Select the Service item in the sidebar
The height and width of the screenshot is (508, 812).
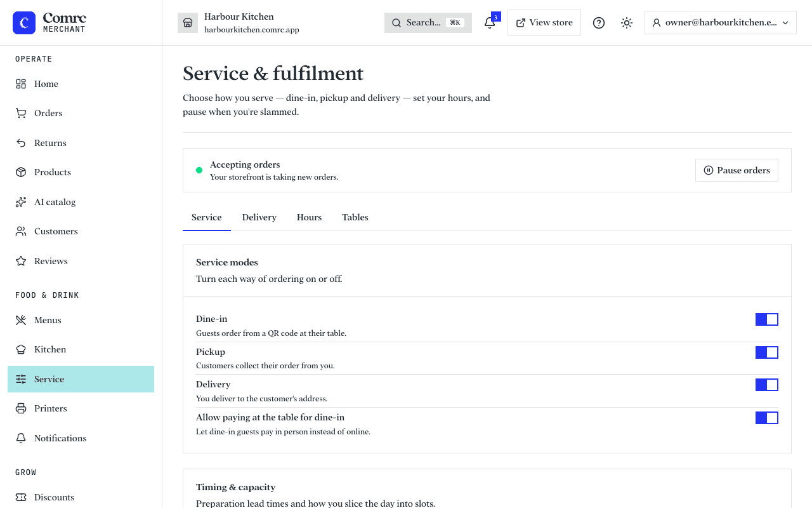[81, 379]
